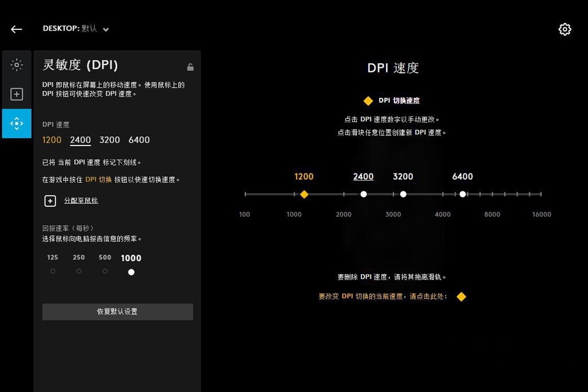Click the 2400 DPI value above slider
Screen dimensions: 588x392
tap(363, 176)
